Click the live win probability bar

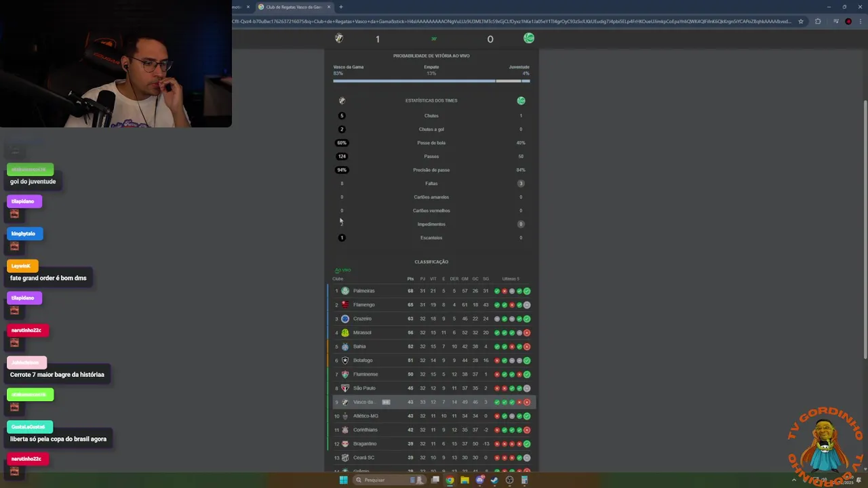[x=431, y=81]
